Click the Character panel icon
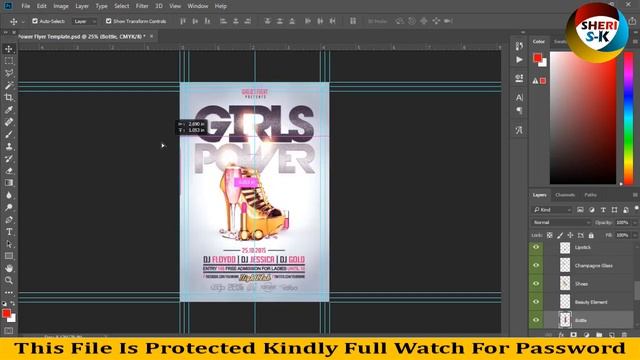This screenshot has width=640, height=360. [519, 98]
